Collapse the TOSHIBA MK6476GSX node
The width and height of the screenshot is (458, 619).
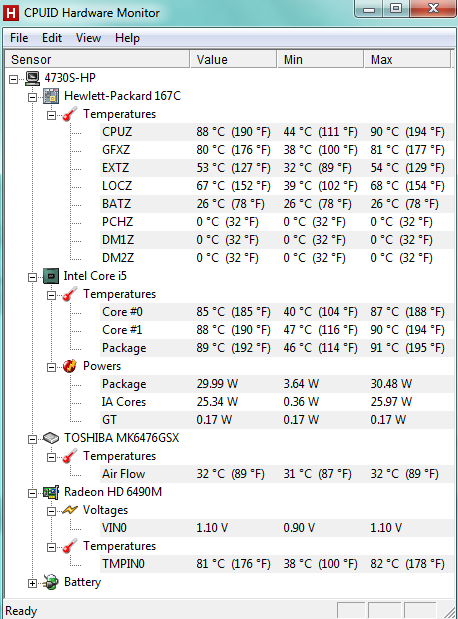(33, 439)
